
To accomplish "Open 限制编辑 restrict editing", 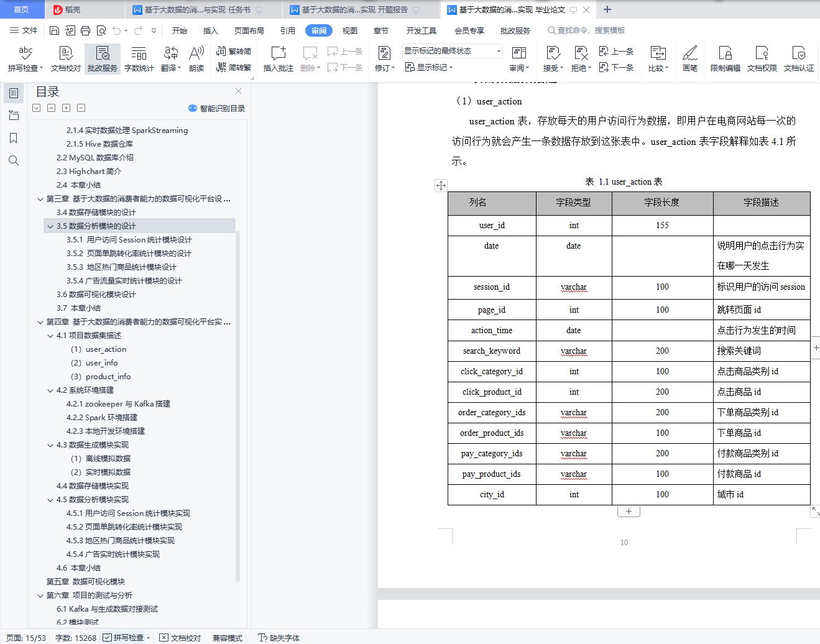I will point(726,59).
